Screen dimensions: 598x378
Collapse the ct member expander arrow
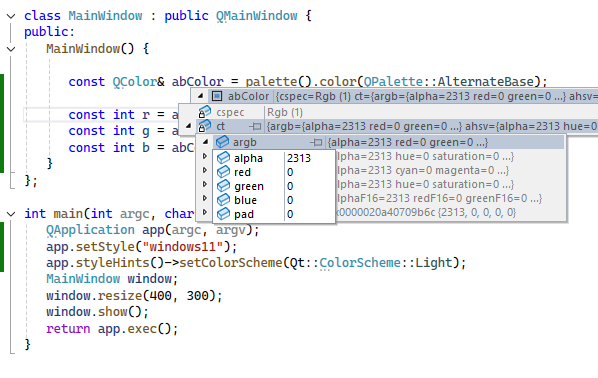[x=188, y=126]
